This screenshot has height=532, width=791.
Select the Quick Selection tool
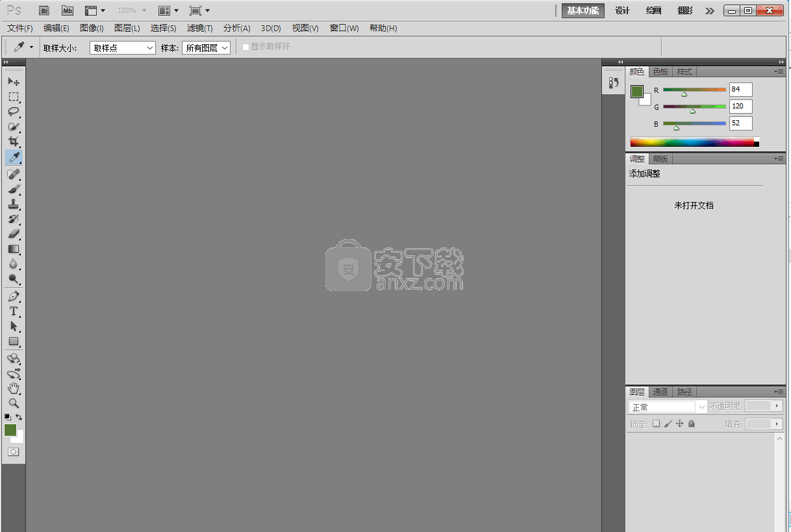click(x=13, y=127)
